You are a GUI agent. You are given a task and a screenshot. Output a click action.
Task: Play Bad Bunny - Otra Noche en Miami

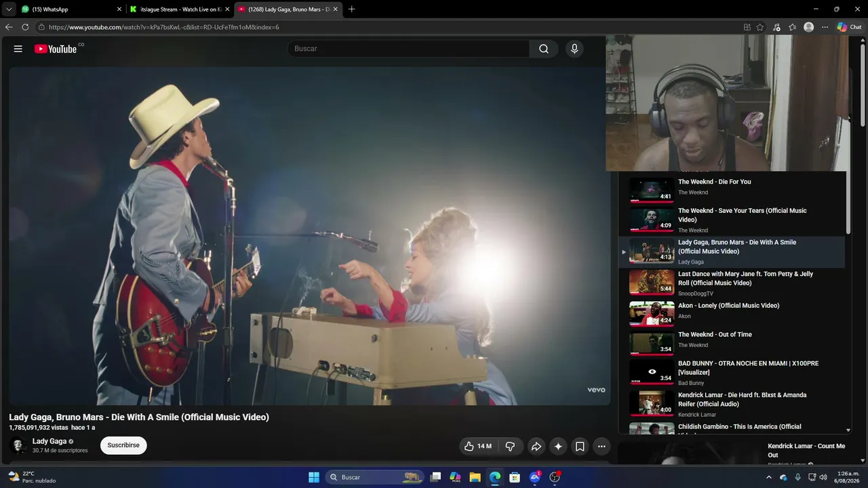click(732, 373)
